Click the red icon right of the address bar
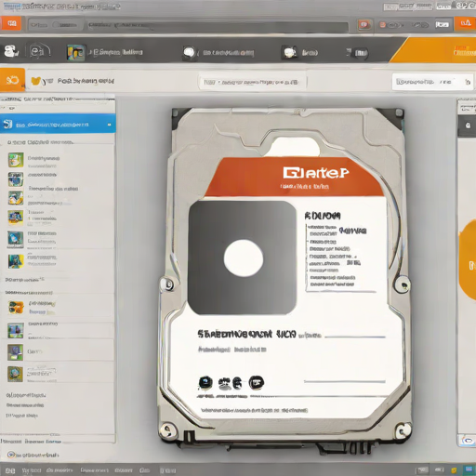Viewport: 476px width, 476px height. 364,25
